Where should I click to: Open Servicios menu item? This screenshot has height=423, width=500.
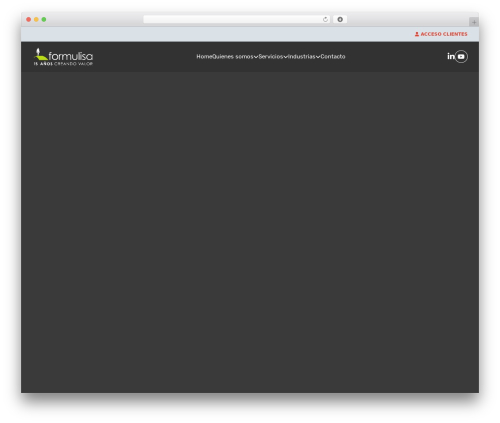[x=271, y=57]
